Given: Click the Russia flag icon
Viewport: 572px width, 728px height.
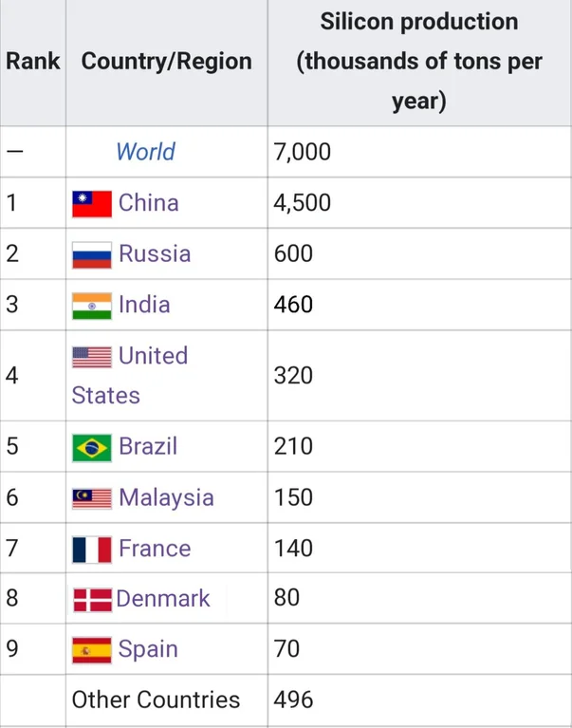Looking at the screenshot, I should 92,254.
